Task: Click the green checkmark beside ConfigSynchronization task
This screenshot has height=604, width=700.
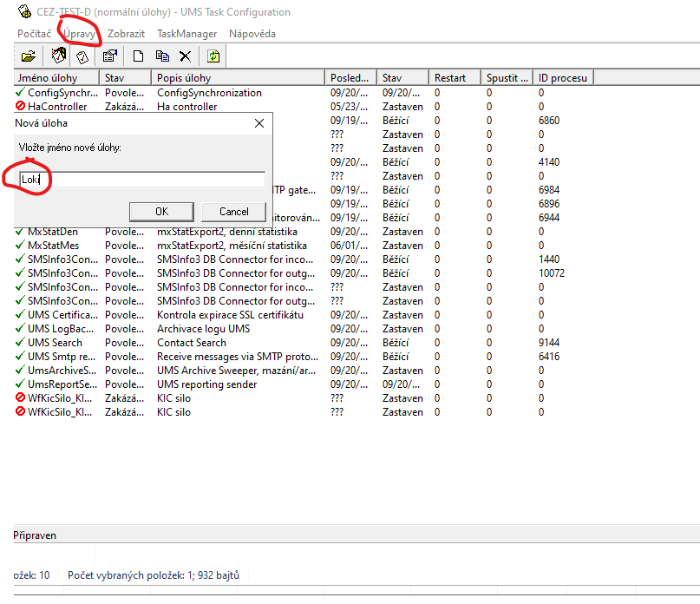Action: [20, 93]
